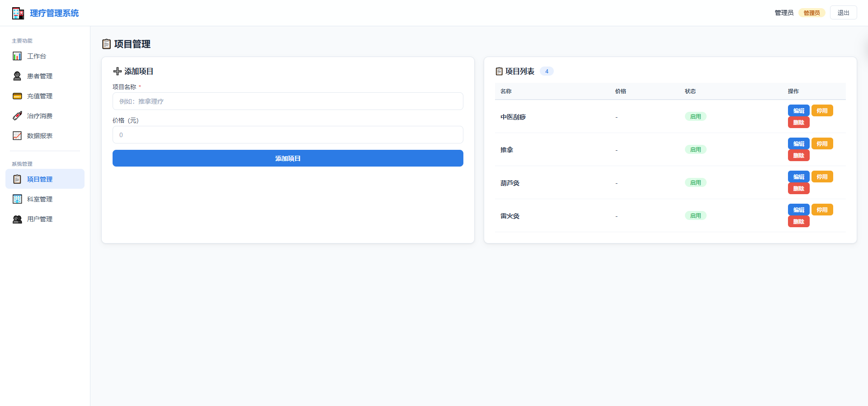Focus the 价格 (元) input field
The image size is (868, 406).
click(x=288, y=135)
